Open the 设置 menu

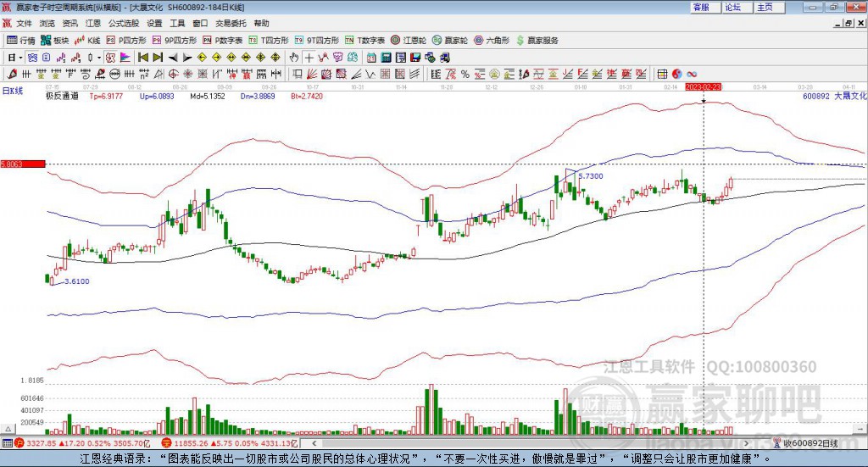[x=154, y=23]
